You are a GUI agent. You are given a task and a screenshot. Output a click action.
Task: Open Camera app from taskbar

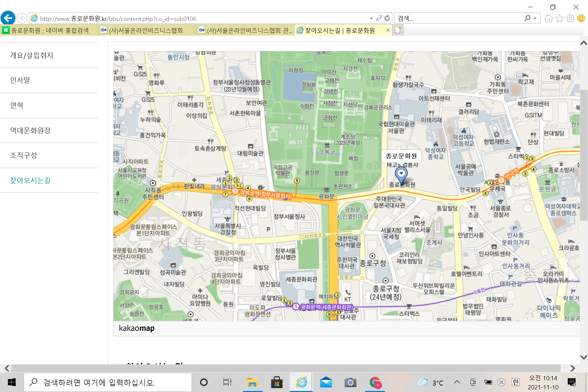[x=350, y=382]
